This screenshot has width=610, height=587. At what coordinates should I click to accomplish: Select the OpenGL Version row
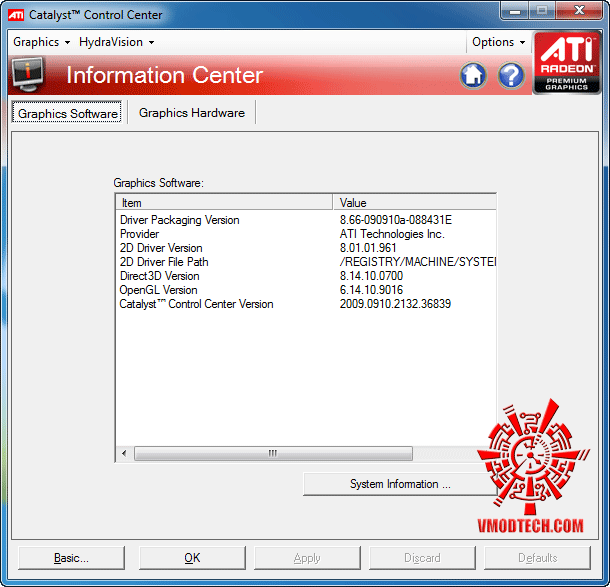click(x=306, y=290)
